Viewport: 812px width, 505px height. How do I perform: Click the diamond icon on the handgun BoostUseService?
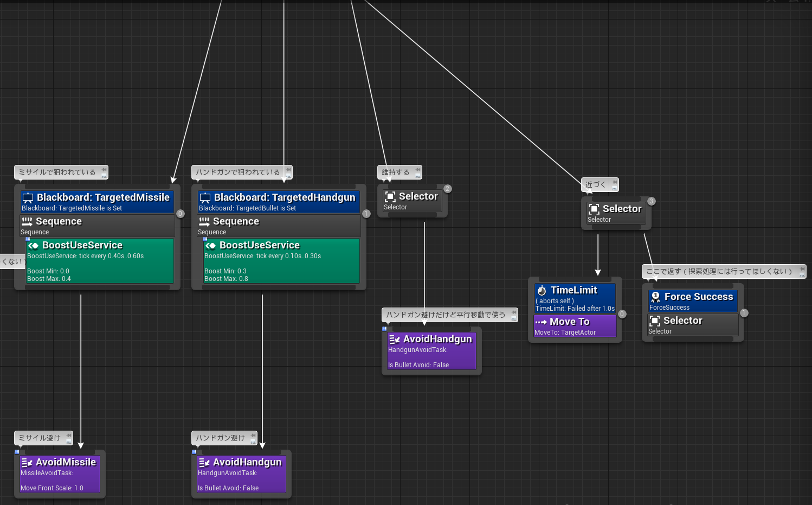tap(211, 245)
